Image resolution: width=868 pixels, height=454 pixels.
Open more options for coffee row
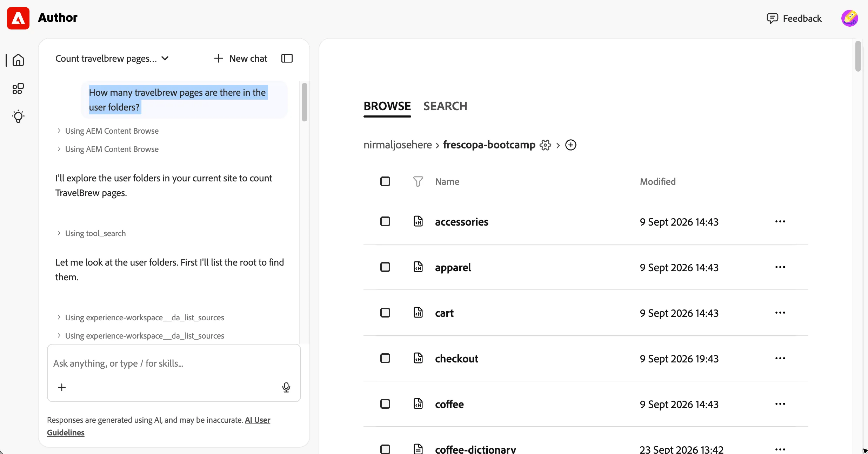[780, 404]
